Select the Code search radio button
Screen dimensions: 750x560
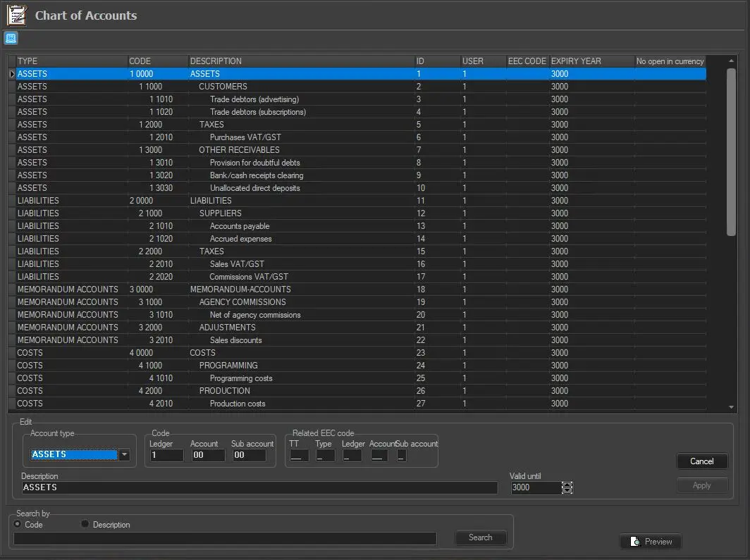click(x=18, y=524)
